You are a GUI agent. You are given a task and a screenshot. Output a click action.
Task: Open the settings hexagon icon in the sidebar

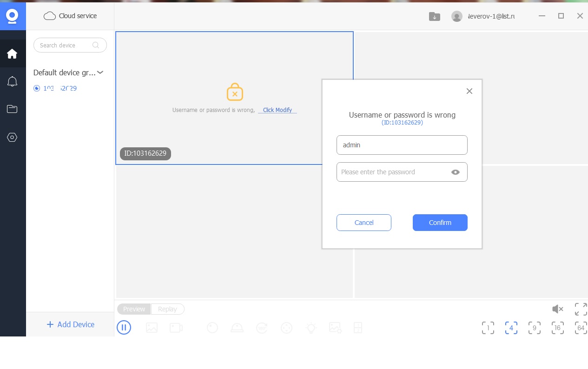[13, 137]
